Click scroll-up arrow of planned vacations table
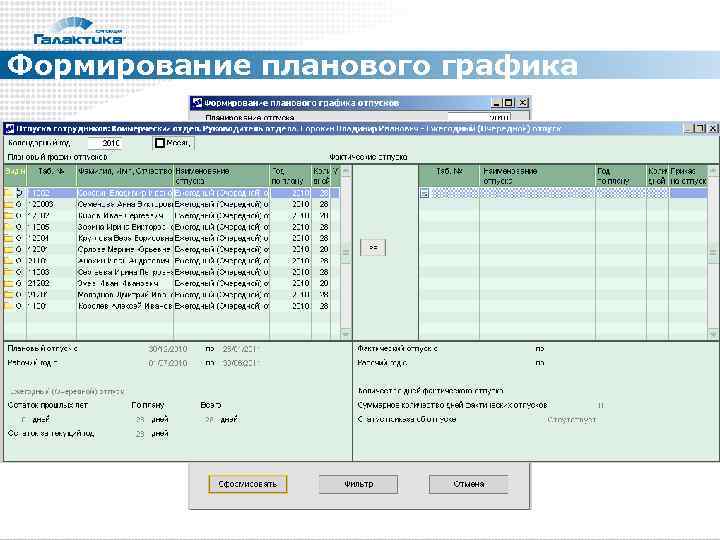Viewport: 720px width, 540px height. coord(346,171)
